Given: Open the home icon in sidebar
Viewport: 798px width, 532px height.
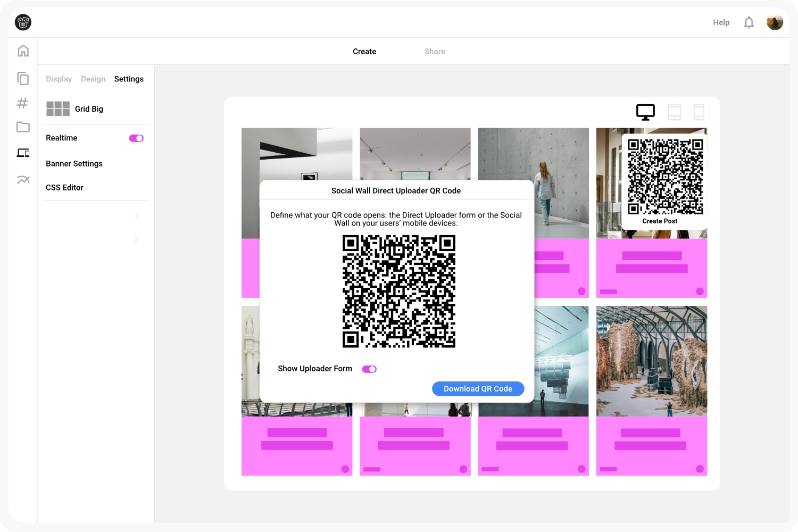Looking at the screenshot, I should tap(23, 51).
